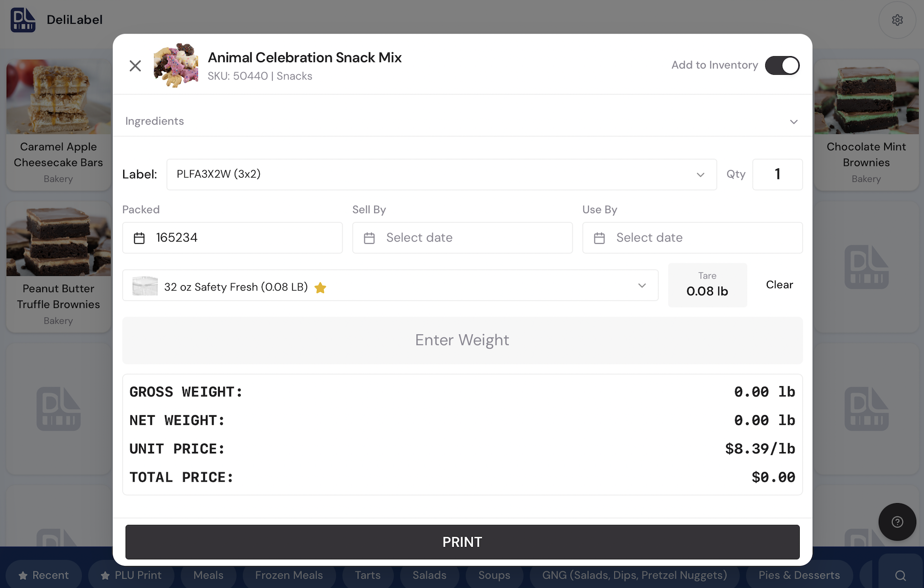Open the help question mark button
924x588 pixels.
pyautogui.click(x=897, y=522)
